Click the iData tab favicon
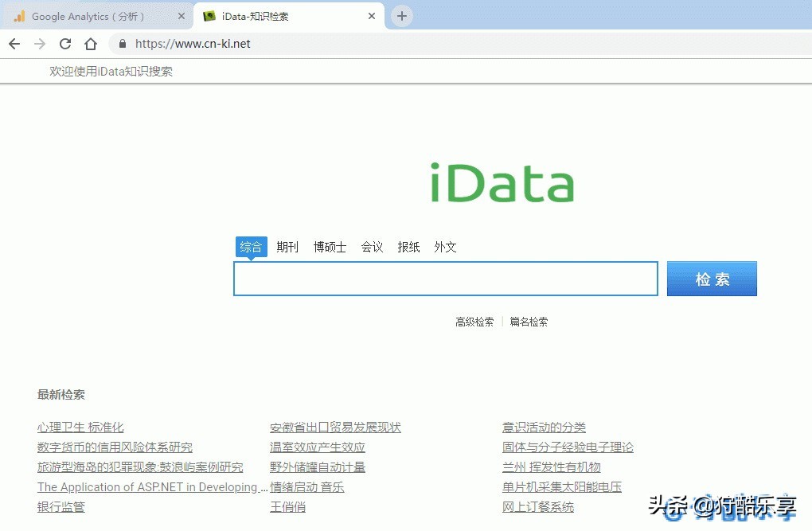 coord(209,16)
